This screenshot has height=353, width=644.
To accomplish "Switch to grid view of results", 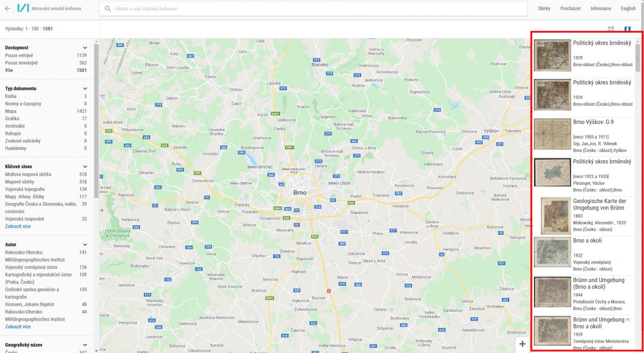I will click(x=611, y=29).
